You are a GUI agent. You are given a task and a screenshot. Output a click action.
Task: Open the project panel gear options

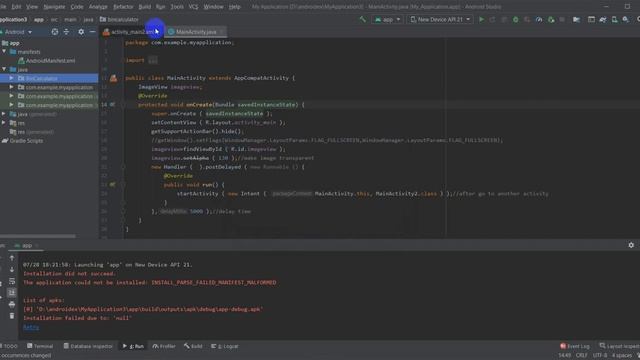(x=81, y=31)
